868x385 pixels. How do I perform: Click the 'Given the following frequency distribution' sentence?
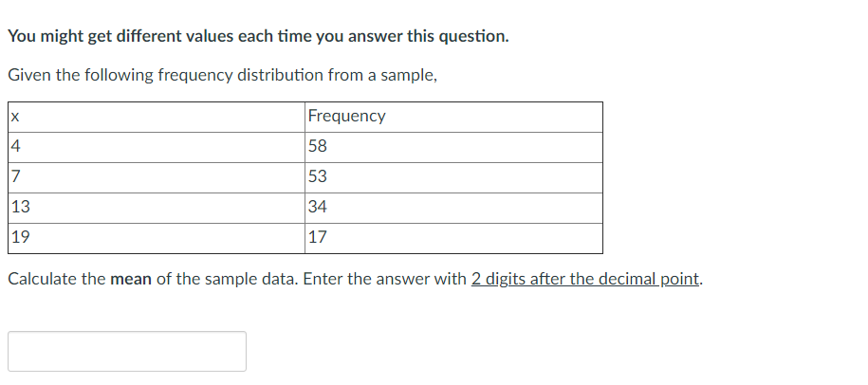223,75
